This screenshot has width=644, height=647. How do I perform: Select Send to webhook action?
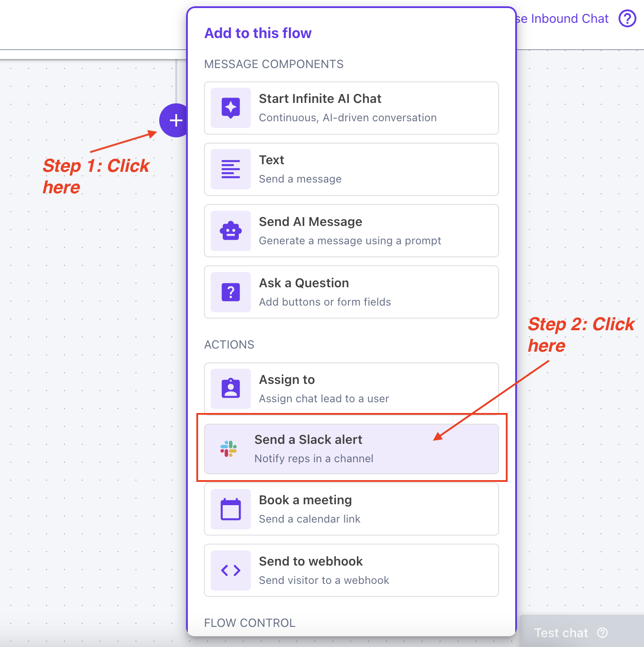[352, 570]
